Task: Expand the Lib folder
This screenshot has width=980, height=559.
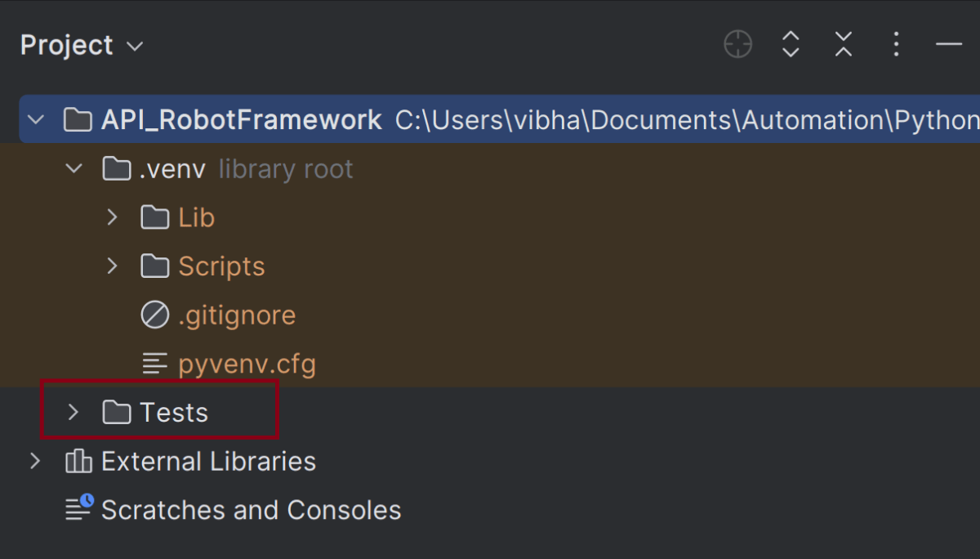Action: (112, 217)
